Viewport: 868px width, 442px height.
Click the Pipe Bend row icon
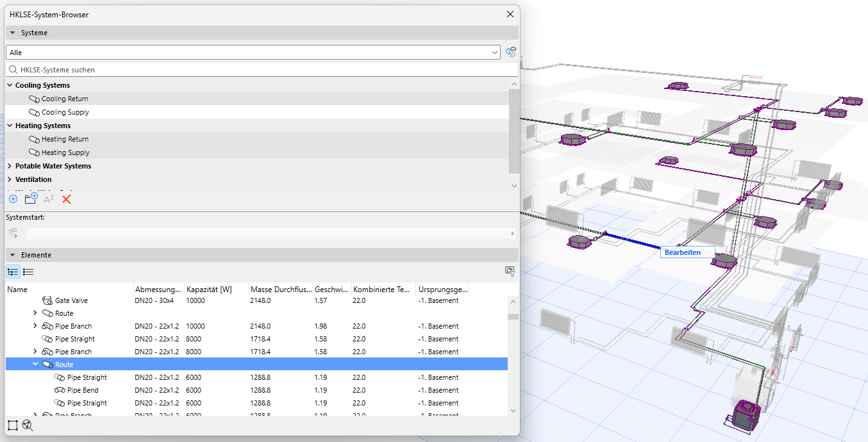pyautogui.click(x=60, y=390)
